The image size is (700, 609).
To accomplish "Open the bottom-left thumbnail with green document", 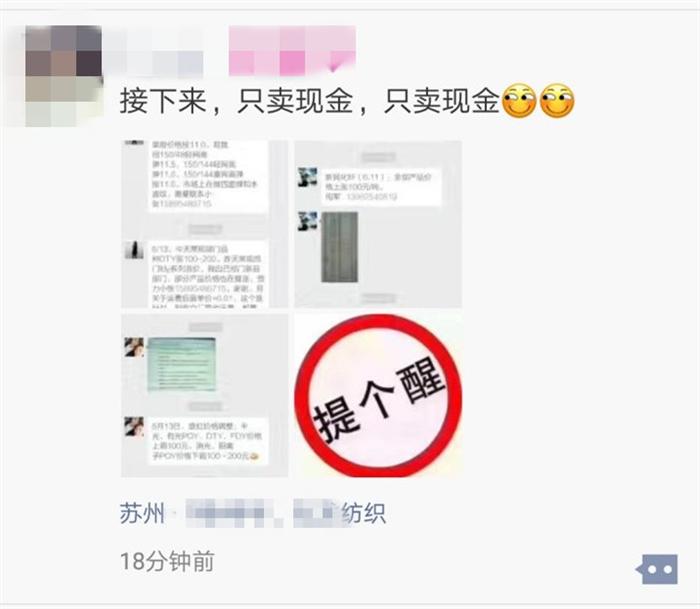I will coord(205,395).
